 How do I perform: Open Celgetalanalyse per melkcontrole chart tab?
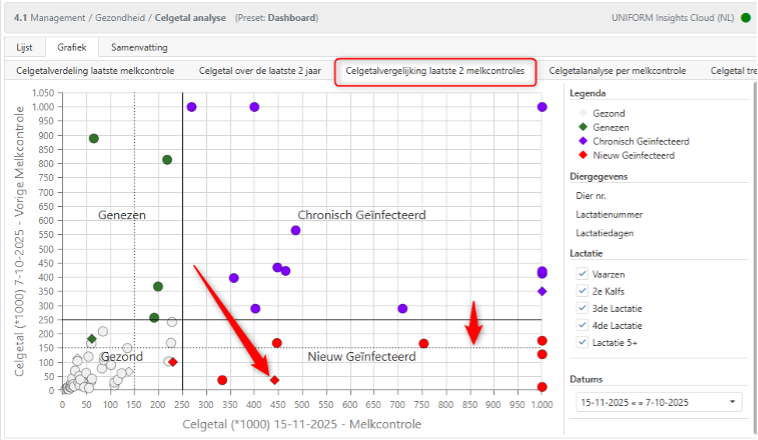point(617,71)
